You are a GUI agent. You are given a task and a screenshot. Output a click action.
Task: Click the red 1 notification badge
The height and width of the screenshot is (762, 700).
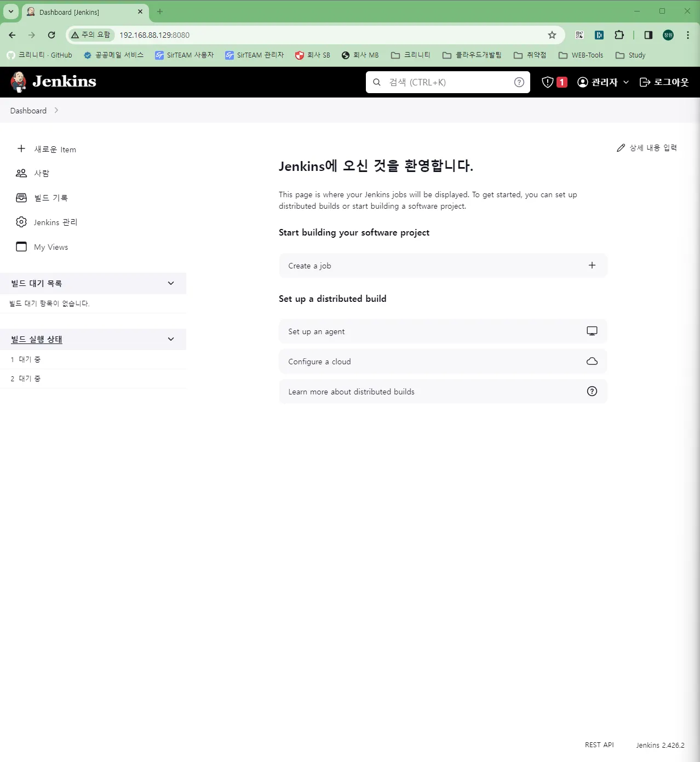(562, 82)
